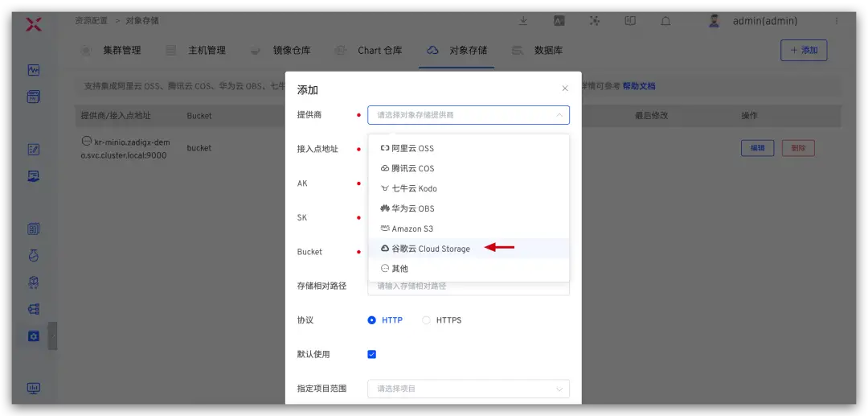The height and width of the screenshot is (416, 868).
Task: Click the bucket value in the table row
Action: coord(199,148)
